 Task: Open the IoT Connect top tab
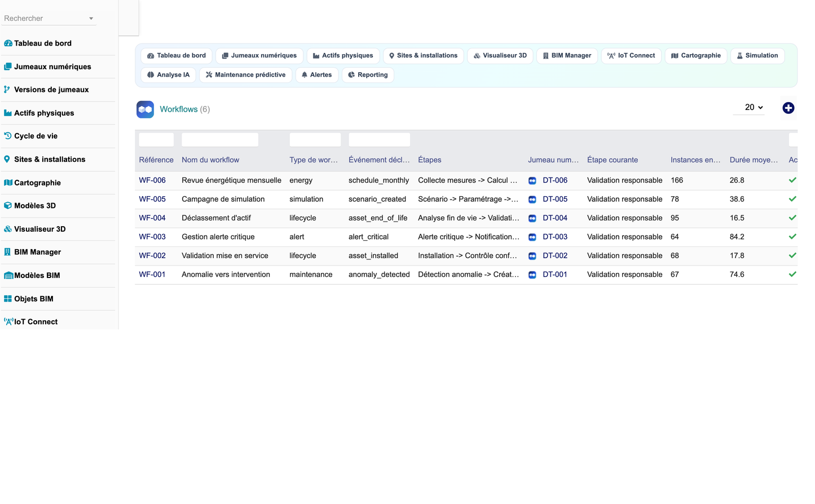631,56
